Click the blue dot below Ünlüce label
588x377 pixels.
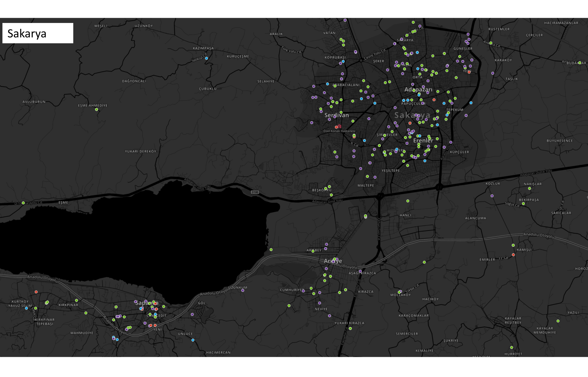point(193,340)
